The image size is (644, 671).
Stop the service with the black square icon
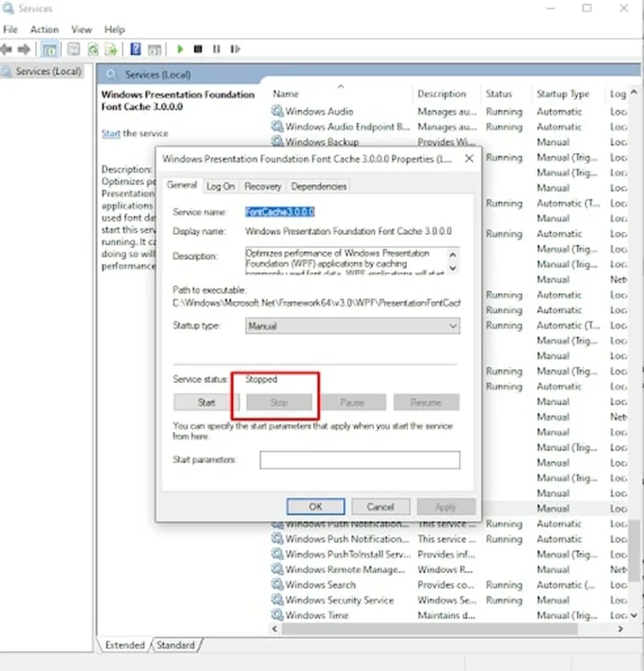(198, 49)
